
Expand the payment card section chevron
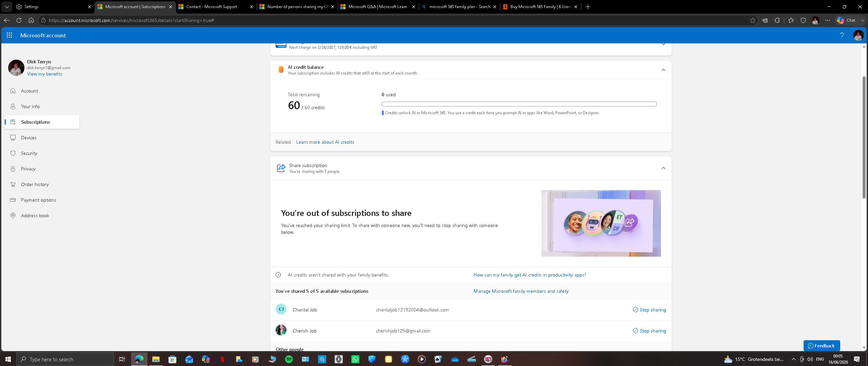click(664, 44)
